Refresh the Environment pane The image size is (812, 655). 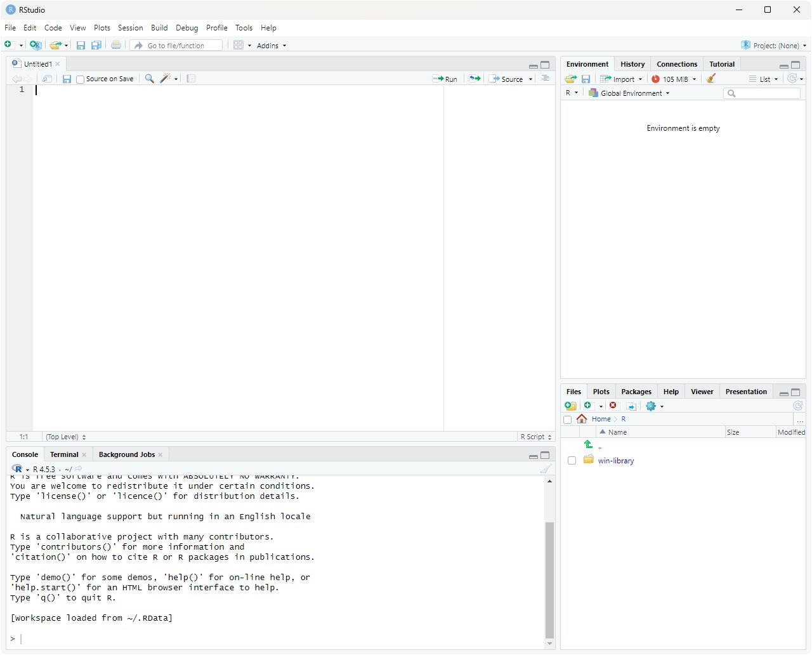pyautogui.click(x=792, y=78)
